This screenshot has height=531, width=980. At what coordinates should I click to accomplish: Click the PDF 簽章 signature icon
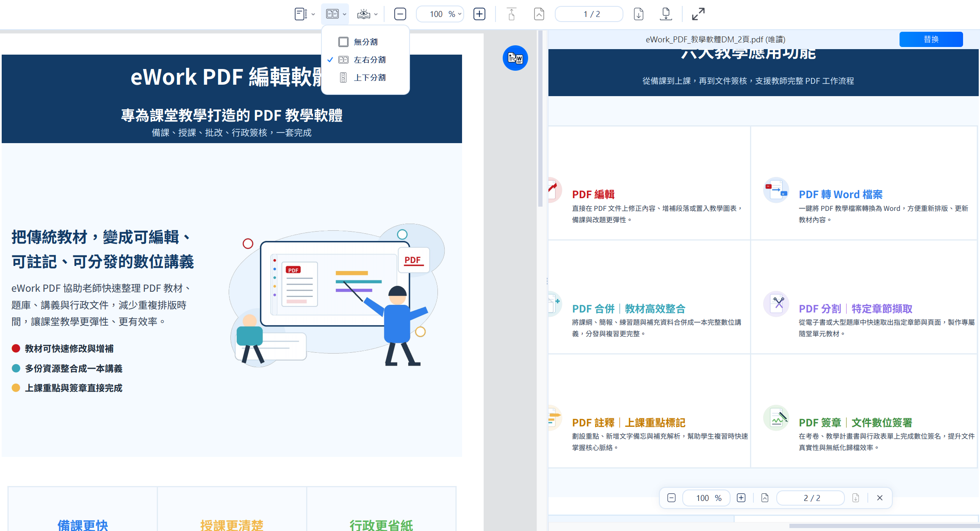[x=776, y=418]
